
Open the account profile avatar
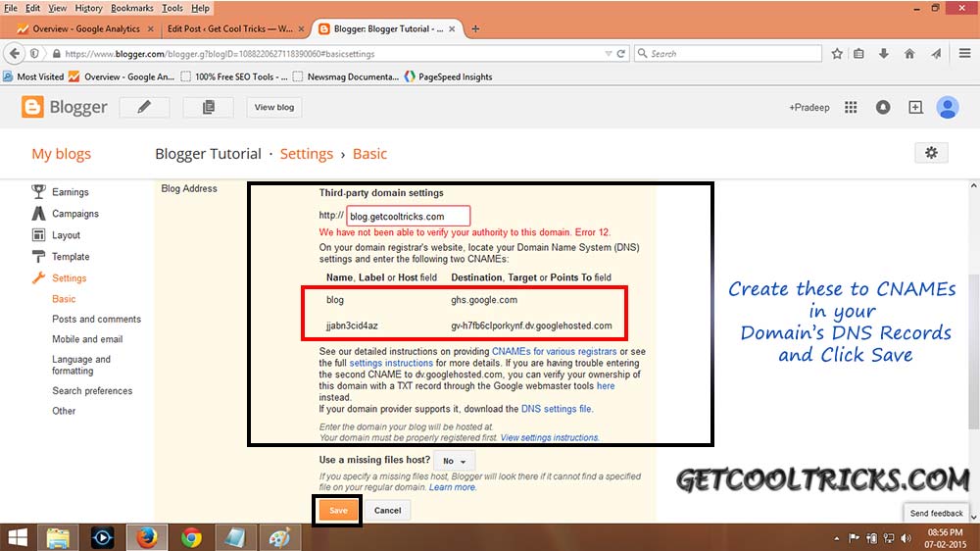tap(948, 108)
